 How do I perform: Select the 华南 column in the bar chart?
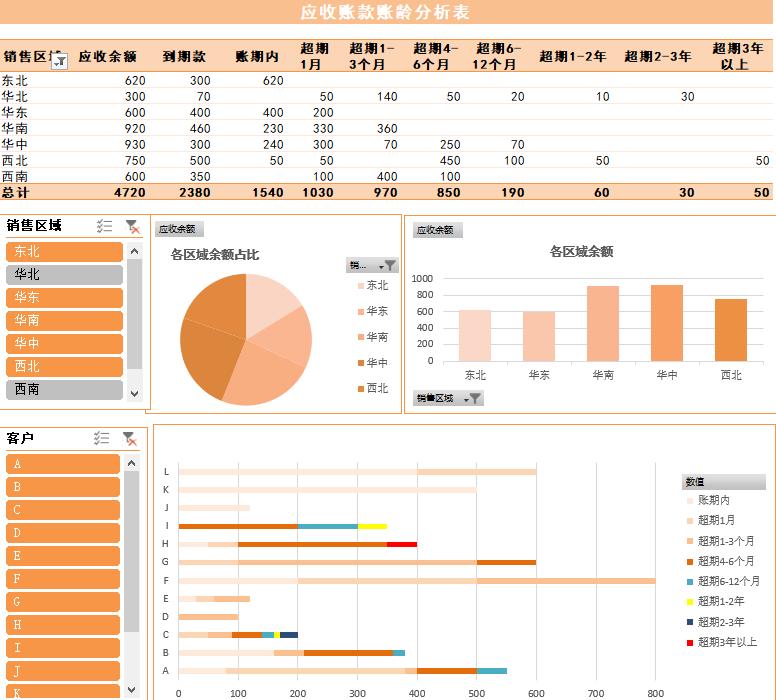pyautogui.click(x=603, y=324)
